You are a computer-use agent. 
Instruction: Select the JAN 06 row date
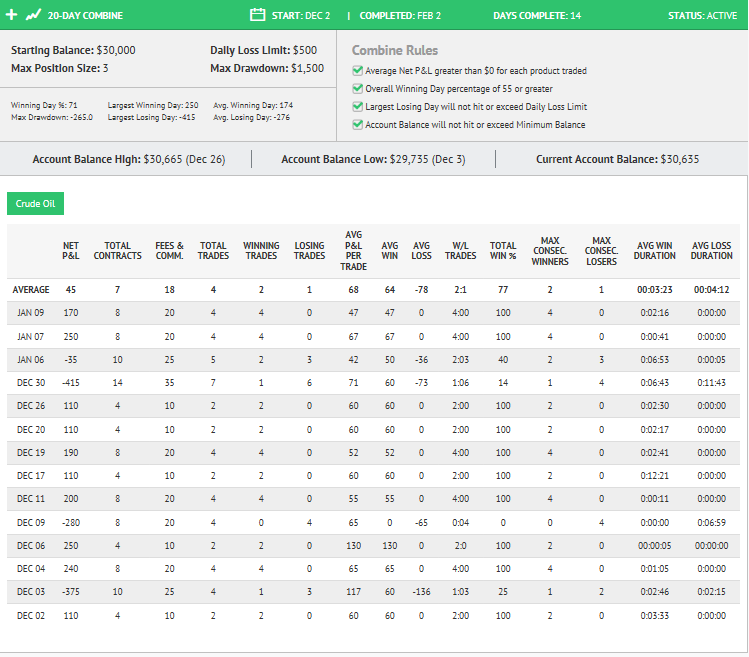tap(31, 359)
